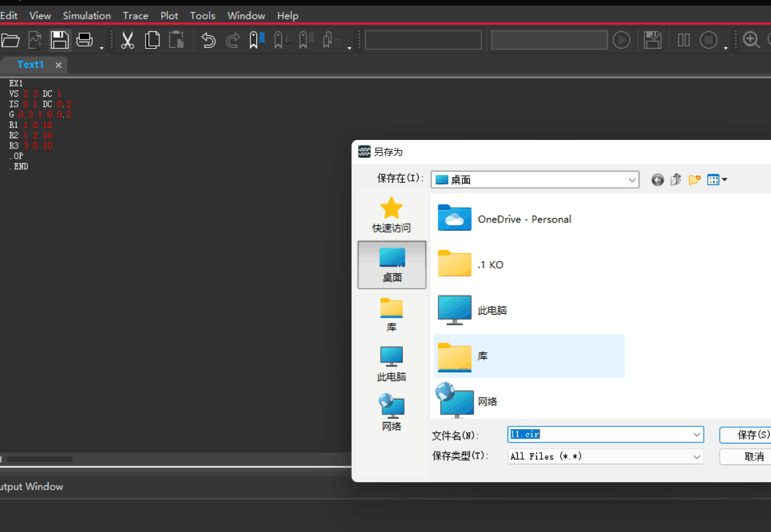Open the Window menu
Viewport: 771px width, 532px height.
point(246,15)
